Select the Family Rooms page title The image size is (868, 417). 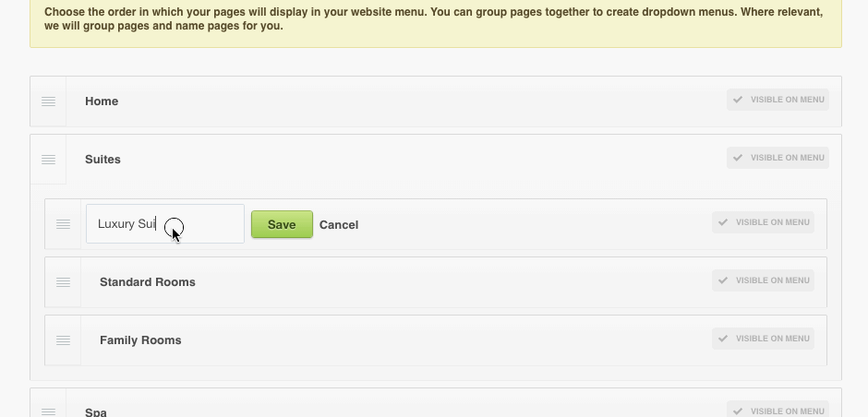click(x=140, y=340)
